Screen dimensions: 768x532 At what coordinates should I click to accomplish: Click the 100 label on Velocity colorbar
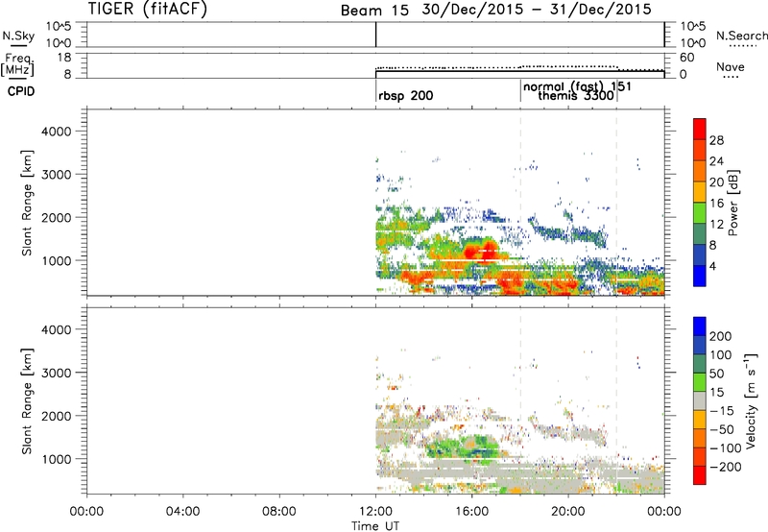click(721, 354)
